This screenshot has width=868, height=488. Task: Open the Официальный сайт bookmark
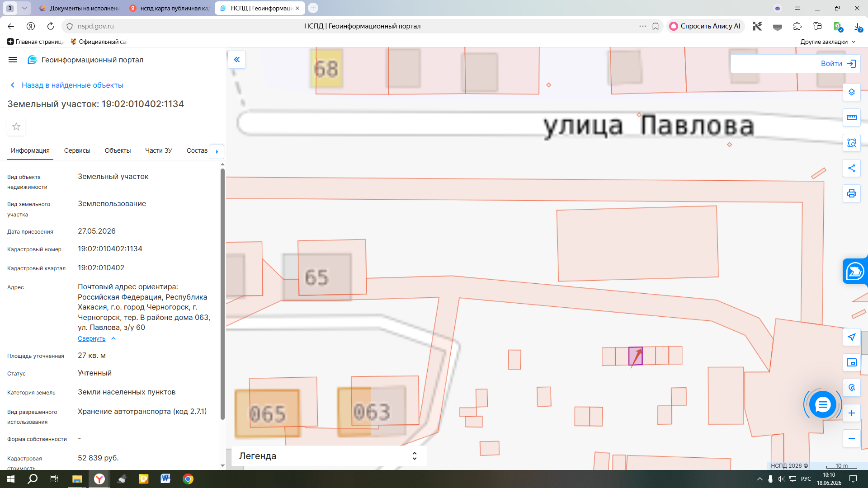99,42
